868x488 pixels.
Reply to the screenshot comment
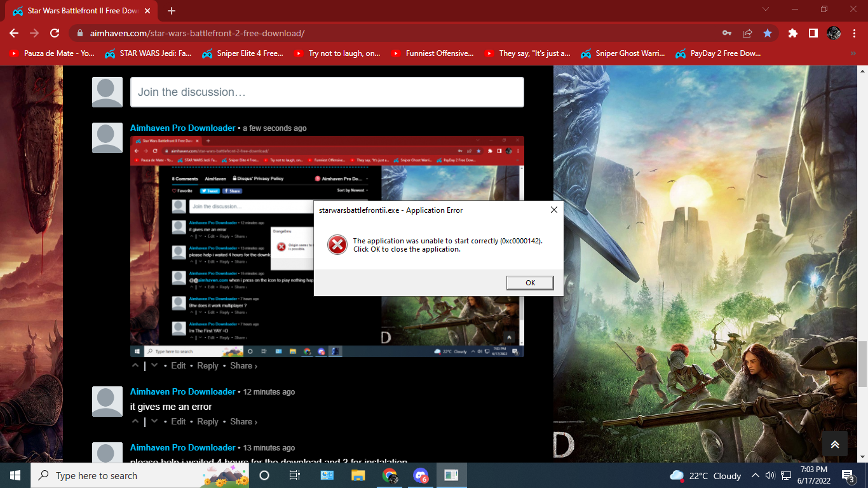tap(208, 365)
